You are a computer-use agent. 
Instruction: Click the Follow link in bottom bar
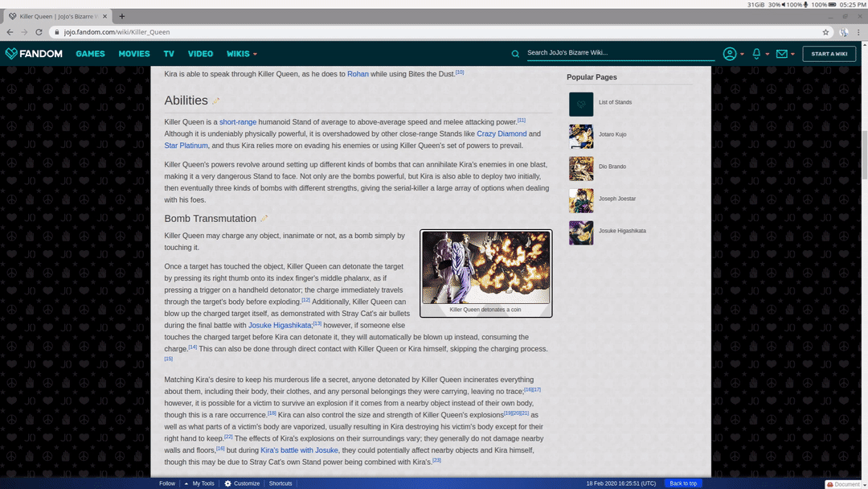point(167,483)
